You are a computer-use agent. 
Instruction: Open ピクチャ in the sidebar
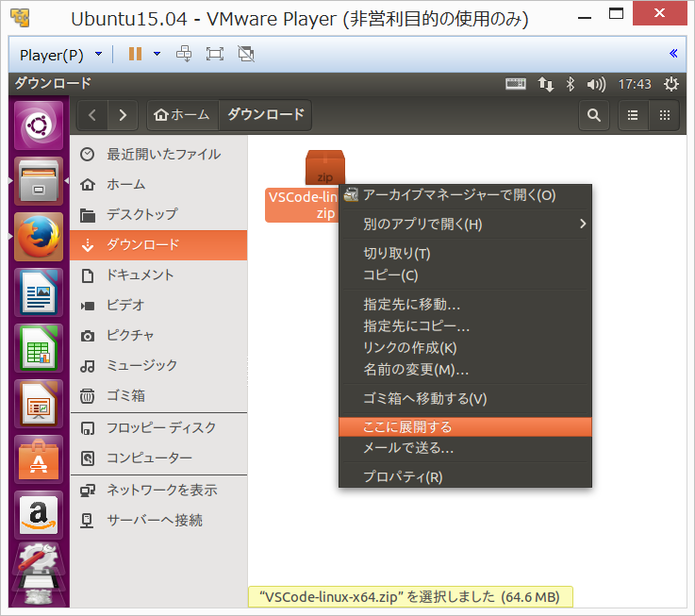point(158,335)
